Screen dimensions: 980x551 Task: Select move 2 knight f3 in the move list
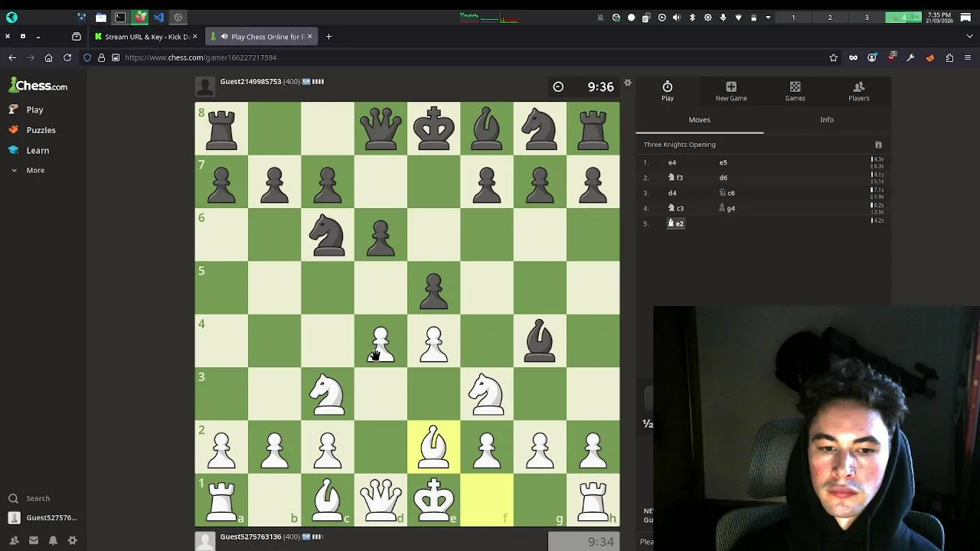click(675, 178)
